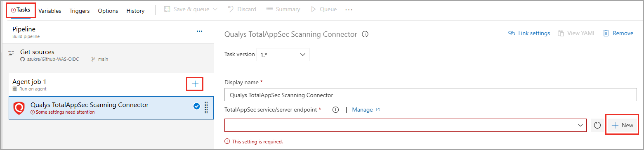The height and width of the screenshot is (150, 644).
Task: Open info icon beside connector title
Action: [365, 34]
